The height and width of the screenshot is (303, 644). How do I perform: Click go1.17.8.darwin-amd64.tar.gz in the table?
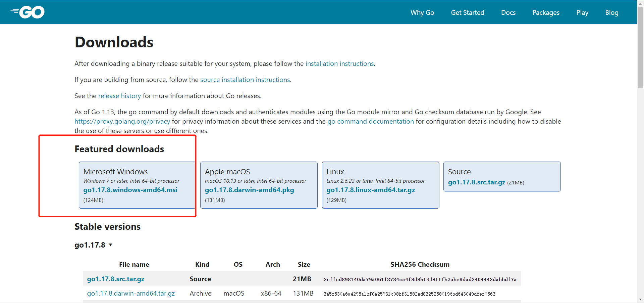click(x=131, y=293)
